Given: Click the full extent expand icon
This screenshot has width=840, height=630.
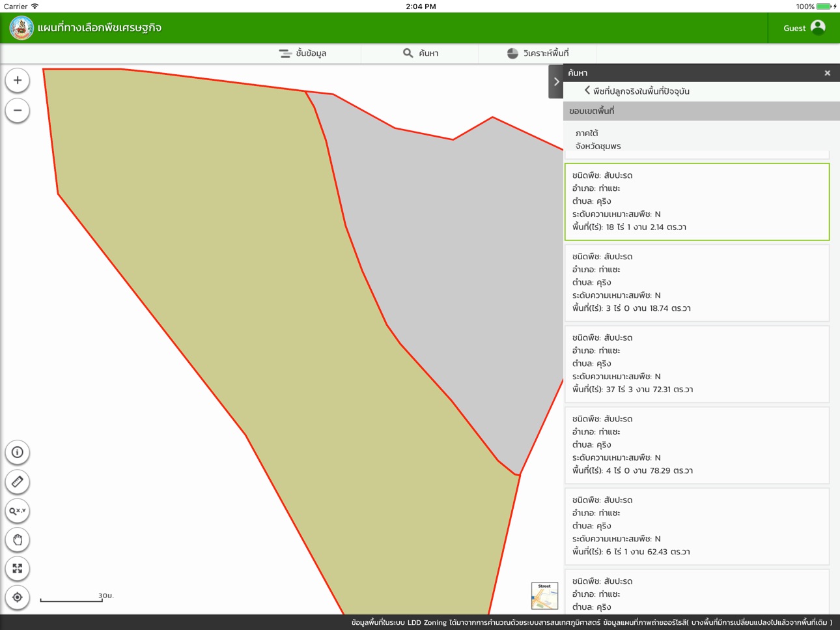Looking at the screenshot, I should click(x=18, y=568).
